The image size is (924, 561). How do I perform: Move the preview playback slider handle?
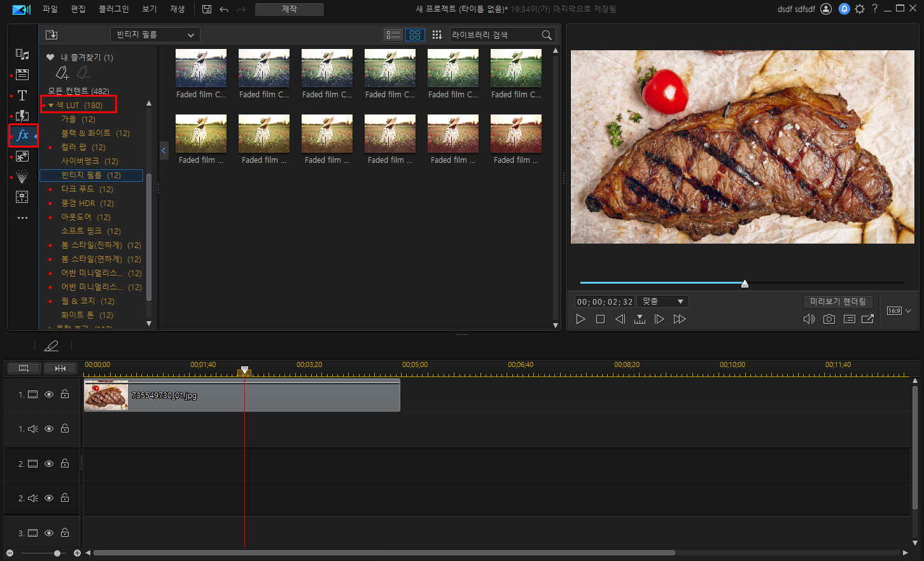[745, 284]
